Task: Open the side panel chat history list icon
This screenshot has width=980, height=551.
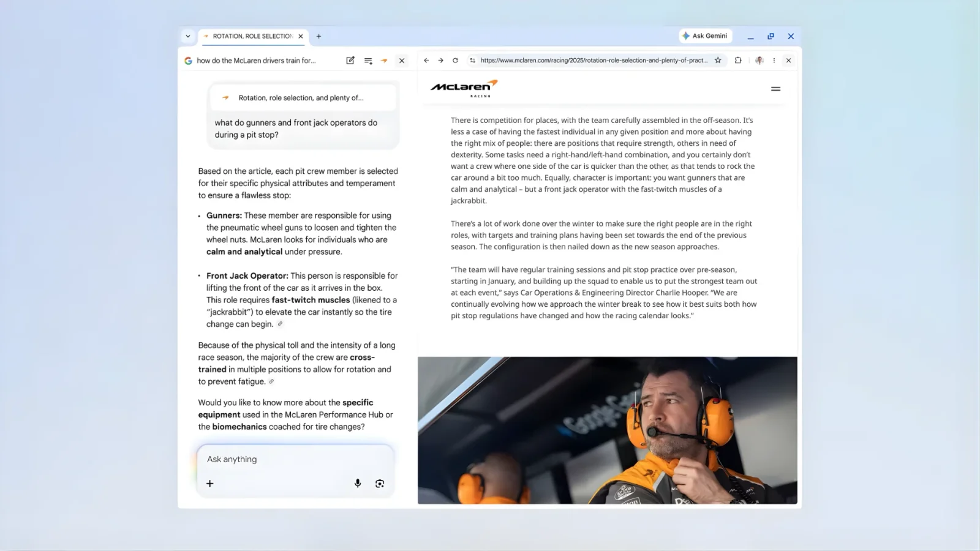Action: [368, 61]
